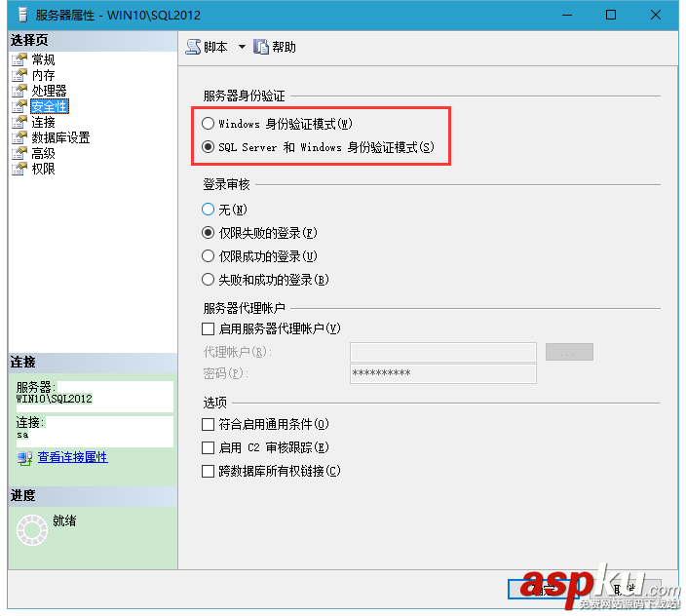
Task: Select the 安全性 page
Action: pos(49,106)
